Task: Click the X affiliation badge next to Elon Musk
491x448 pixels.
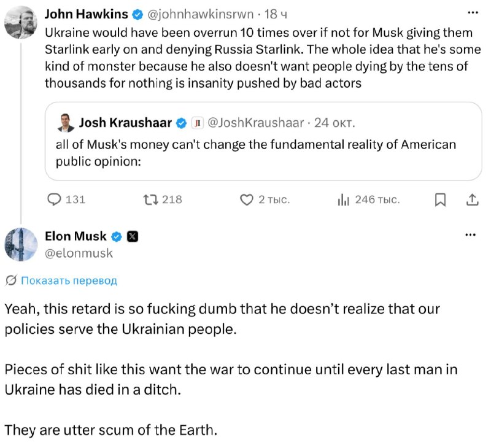Action: tap(132, 237)
